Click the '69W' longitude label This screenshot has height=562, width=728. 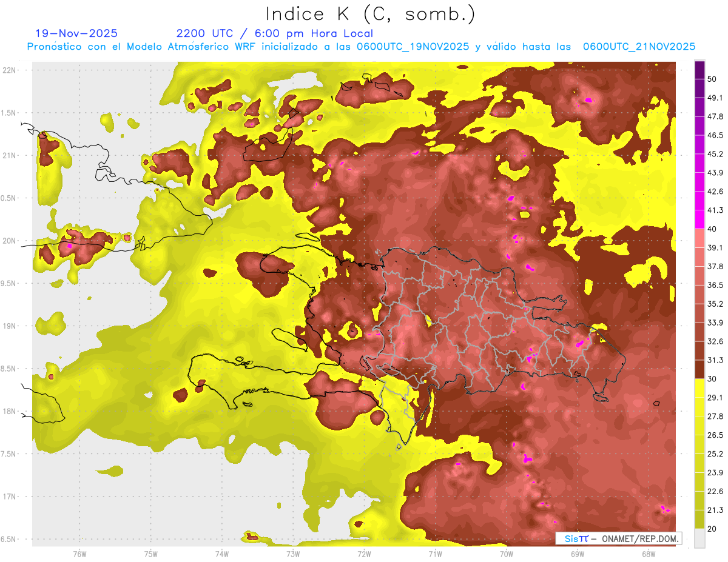[x=577, y=554]
